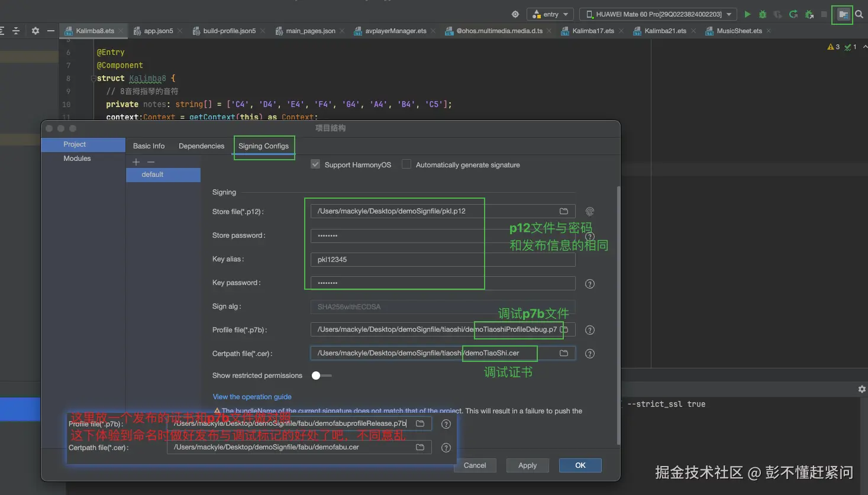The height and width of the screenshot is (495, 868).
Task: Click the Apply button
Action: (x=527, y=465)
